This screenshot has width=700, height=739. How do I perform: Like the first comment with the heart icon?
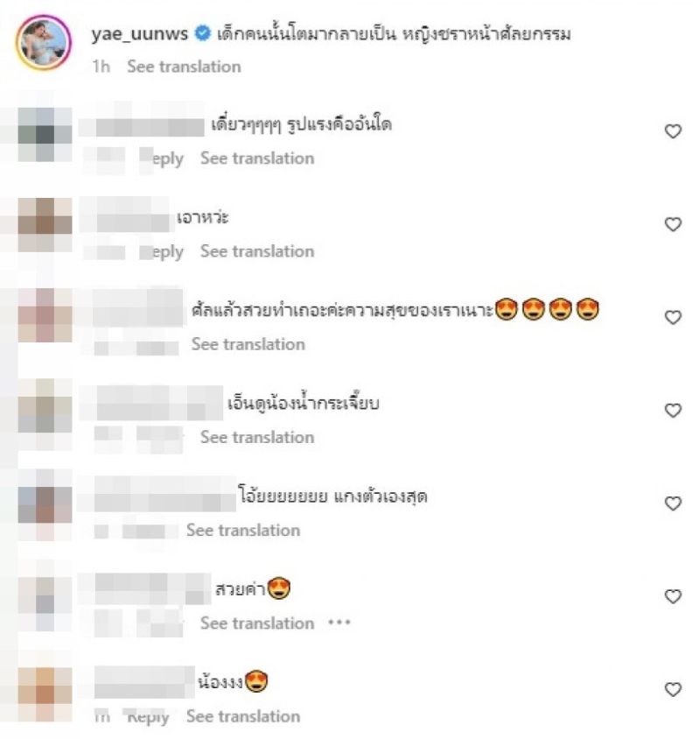673,131
